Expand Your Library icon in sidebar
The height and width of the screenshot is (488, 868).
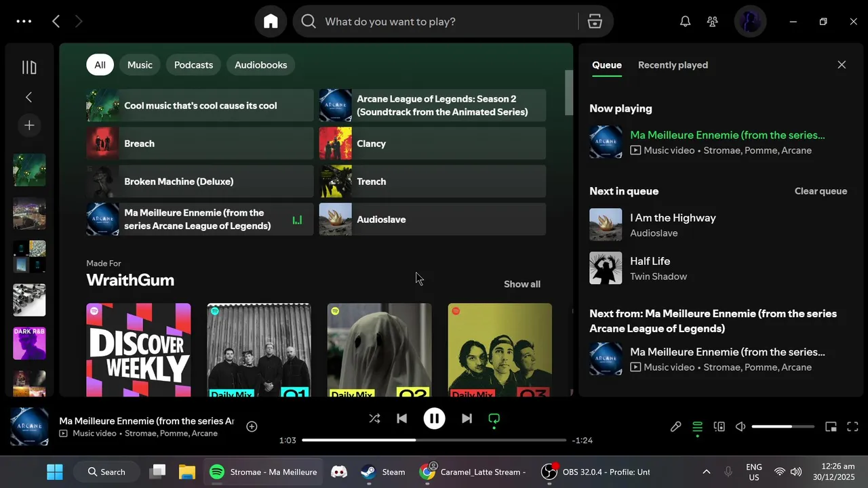point(29,67)
